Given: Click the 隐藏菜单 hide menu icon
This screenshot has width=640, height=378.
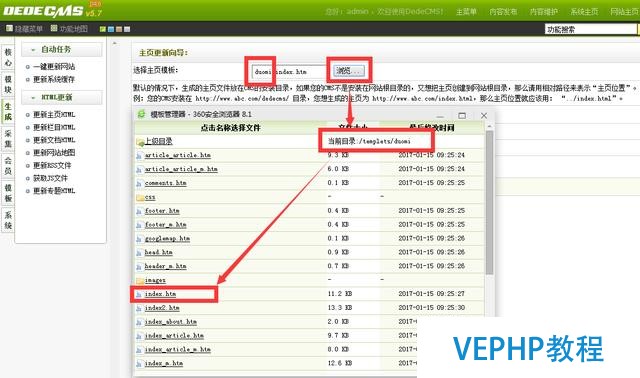Looking at the screenshot, I should 9,28.
